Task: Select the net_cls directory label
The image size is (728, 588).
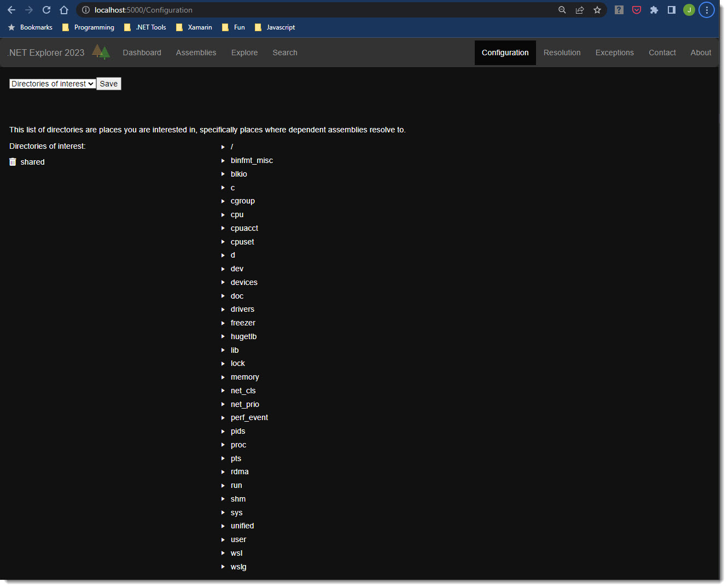Action: [x=243, y=391]
